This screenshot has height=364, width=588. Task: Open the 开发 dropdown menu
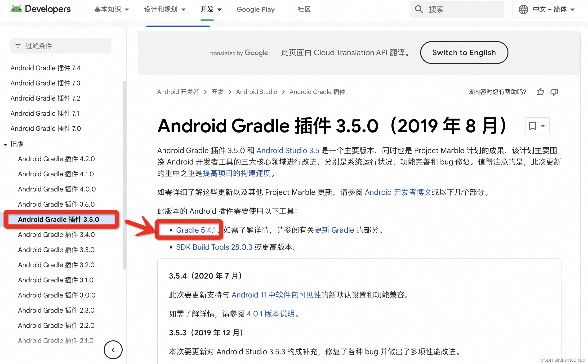pyautogui.click(x=211, y=9)
